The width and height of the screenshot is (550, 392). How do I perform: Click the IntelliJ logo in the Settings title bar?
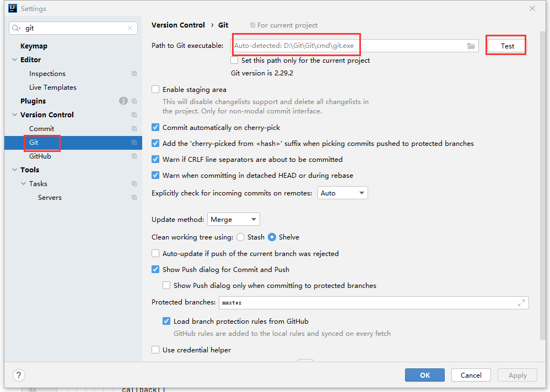(x=13, y=8)
